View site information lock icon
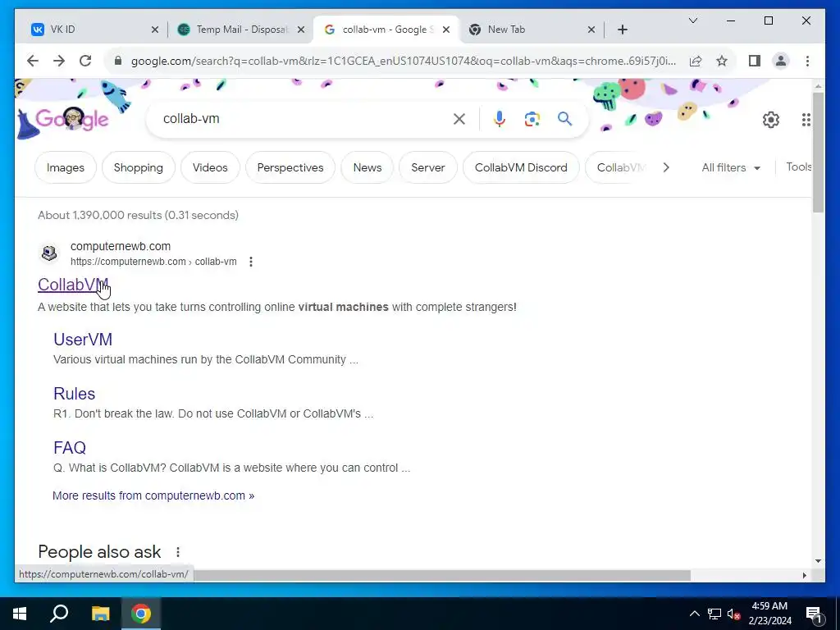Screen dimensions: 840x630 point(118,61)
